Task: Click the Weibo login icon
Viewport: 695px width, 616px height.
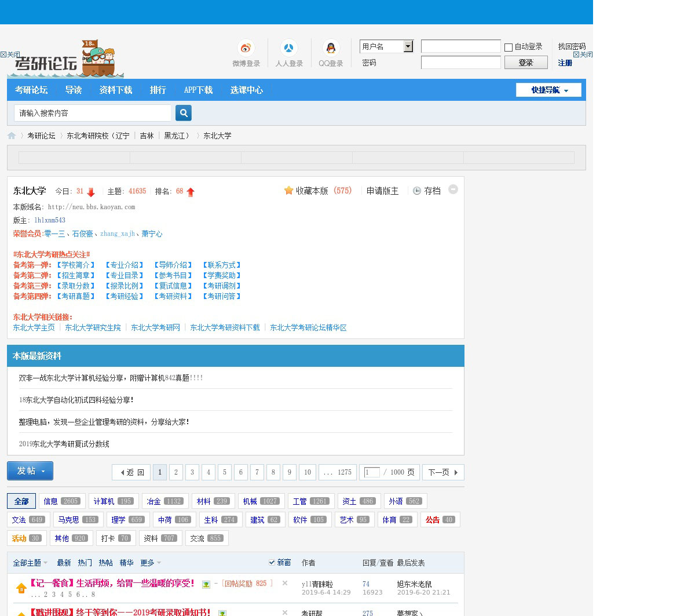Action: (246, 48)
